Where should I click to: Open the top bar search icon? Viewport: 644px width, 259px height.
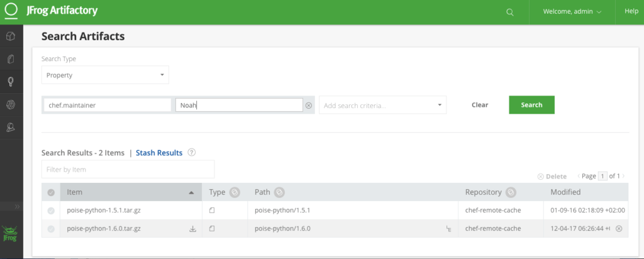pyautogui.click(x=510, y=12)
